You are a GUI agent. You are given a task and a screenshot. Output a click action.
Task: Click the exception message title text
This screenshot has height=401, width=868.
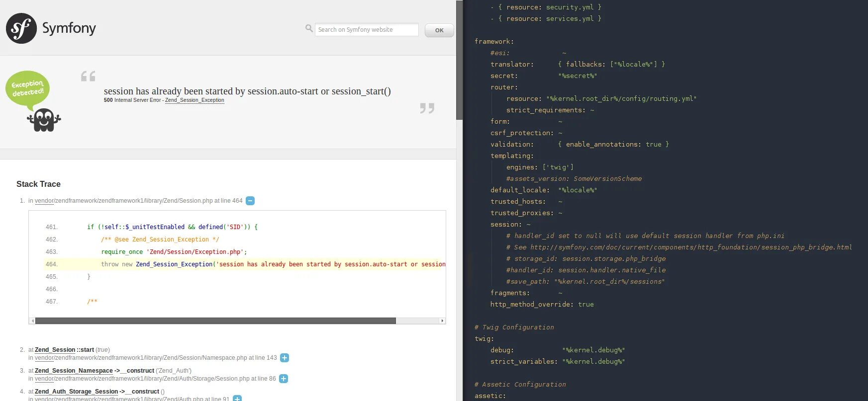click(x=247, y=91)
